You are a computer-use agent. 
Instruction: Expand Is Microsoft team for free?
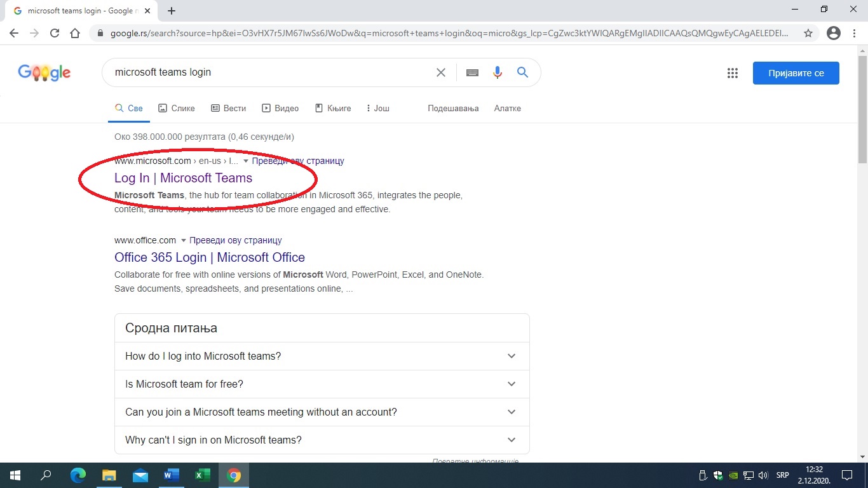pyautogui.click(x=322, y=384)
